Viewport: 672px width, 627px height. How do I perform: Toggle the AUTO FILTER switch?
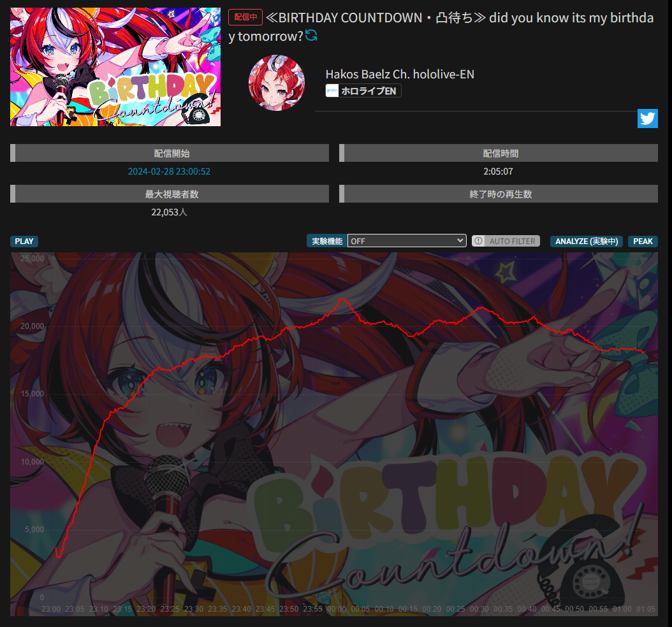506,241
